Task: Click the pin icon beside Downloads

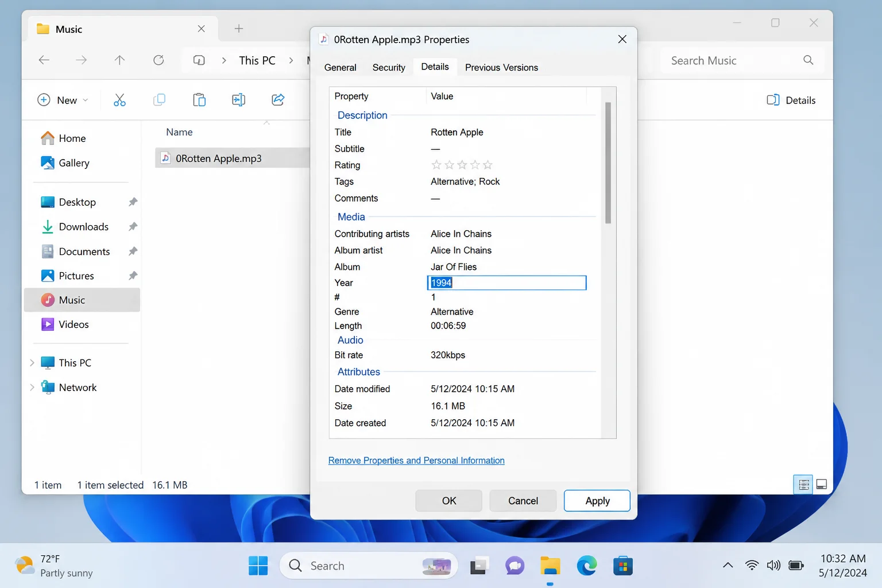Action: (133, 227)
